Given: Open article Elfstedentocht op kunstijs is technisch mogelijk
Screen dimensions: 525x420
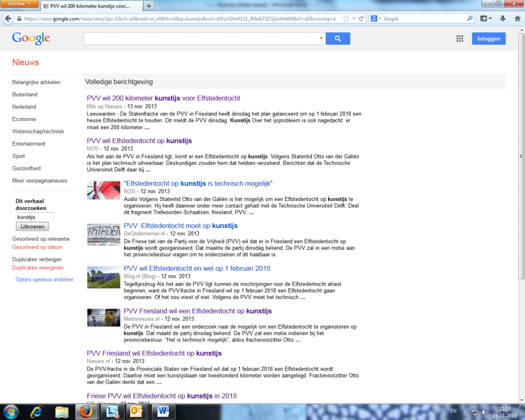Looking at the screenshot, I should pos(198,184).
